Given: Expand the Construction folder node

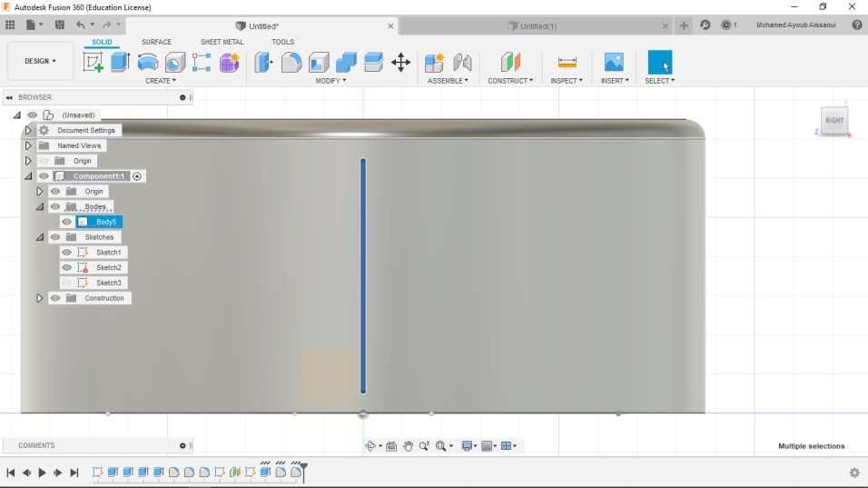Looking at the screenshot, I should [39, 298].
